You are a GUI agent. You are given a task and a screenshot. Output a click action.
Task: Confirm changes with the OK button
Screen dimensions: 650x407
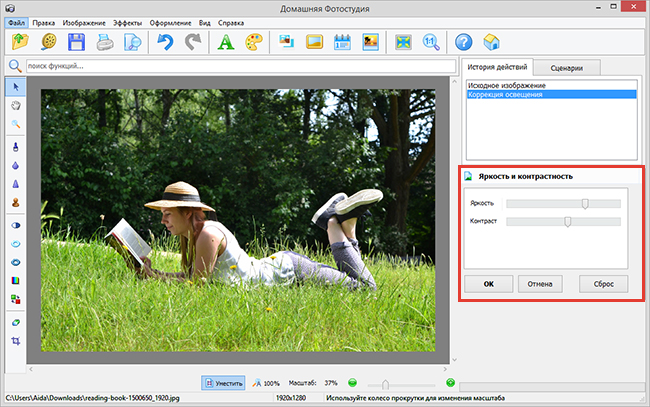[489, 284]
